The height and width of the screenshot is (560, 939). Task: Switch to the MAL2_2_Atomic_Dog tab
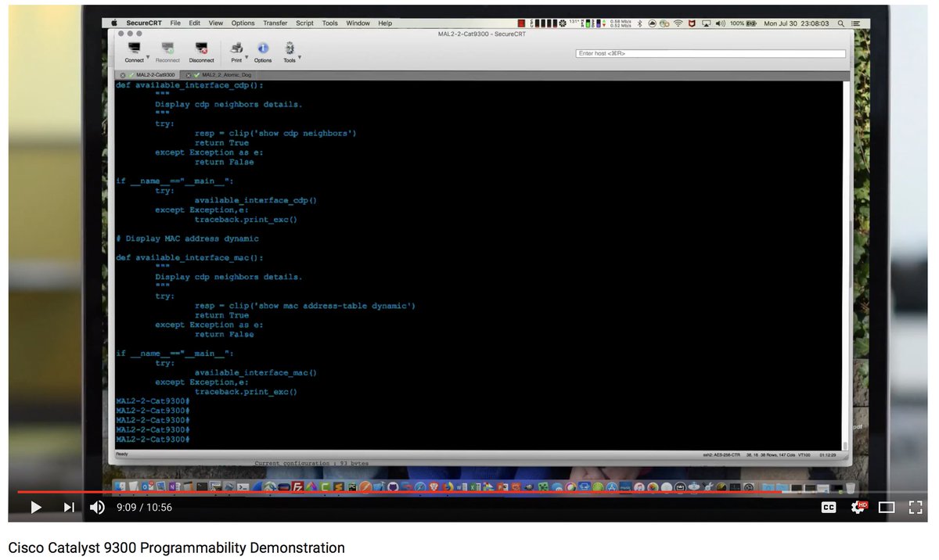[222, 75]
